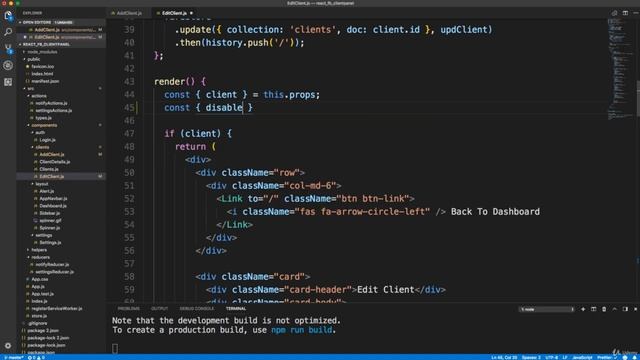640x360 pixels.
Task: Open Clients.js in the file tree
Action: point(49,169)
